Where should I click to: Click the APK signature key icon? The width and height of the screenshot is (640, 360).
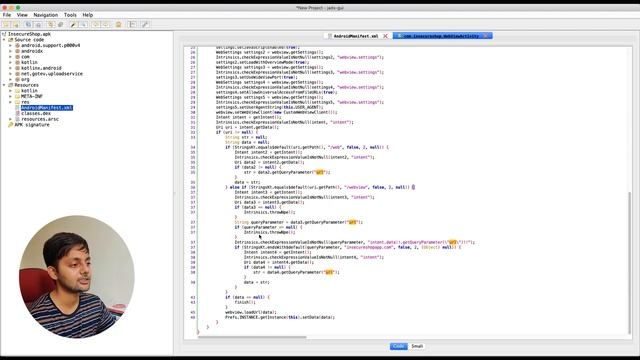pyautogui.click(x=11, y=125)
